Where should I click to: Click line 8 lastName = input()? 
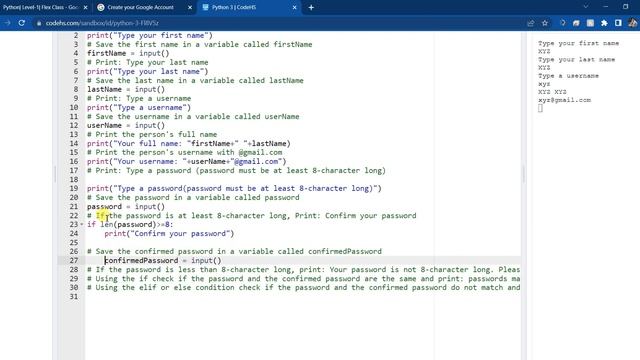126,89
